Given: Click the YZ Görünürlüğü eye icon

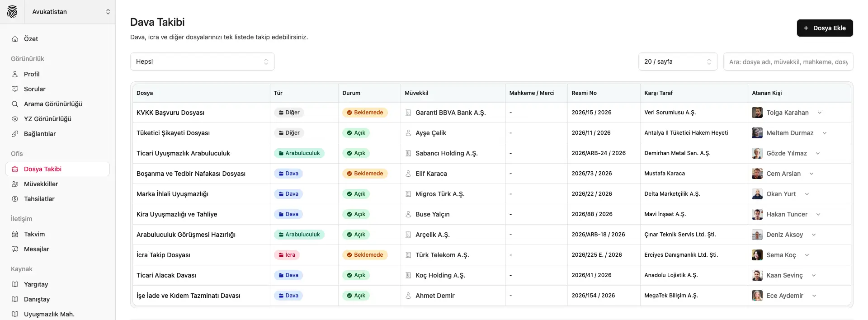Looking at the screenshot, I should 15,119.
